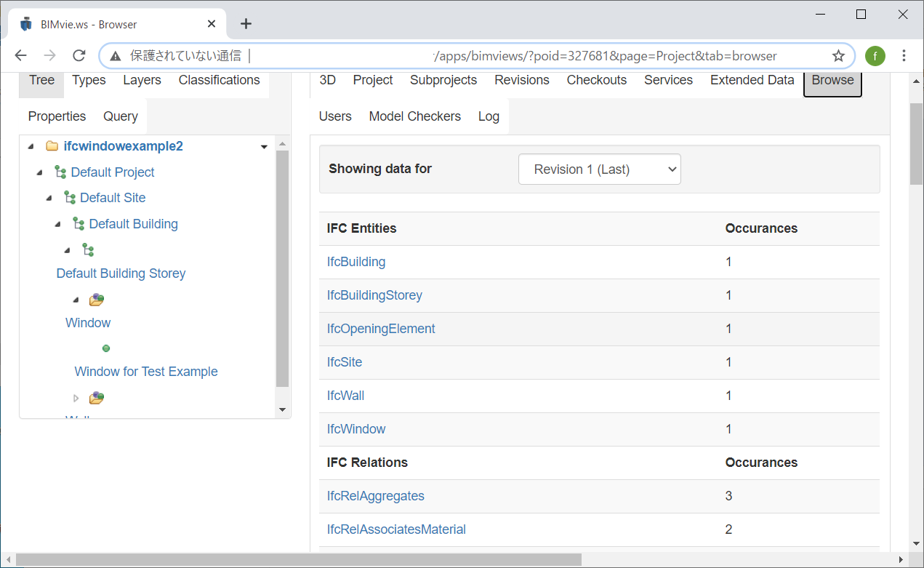Follow the IfcRelAssociatesMaterial relation link
Image resolution: width=924 pixels, height=568 pixels.
pyautogui.click(x=396, y=529)
